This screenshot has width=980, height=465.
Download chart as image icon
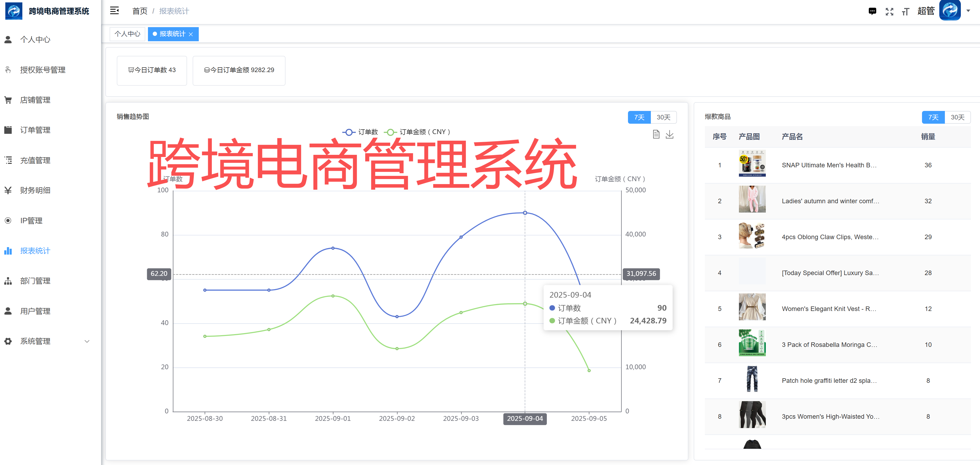click(x=669, y=134)
